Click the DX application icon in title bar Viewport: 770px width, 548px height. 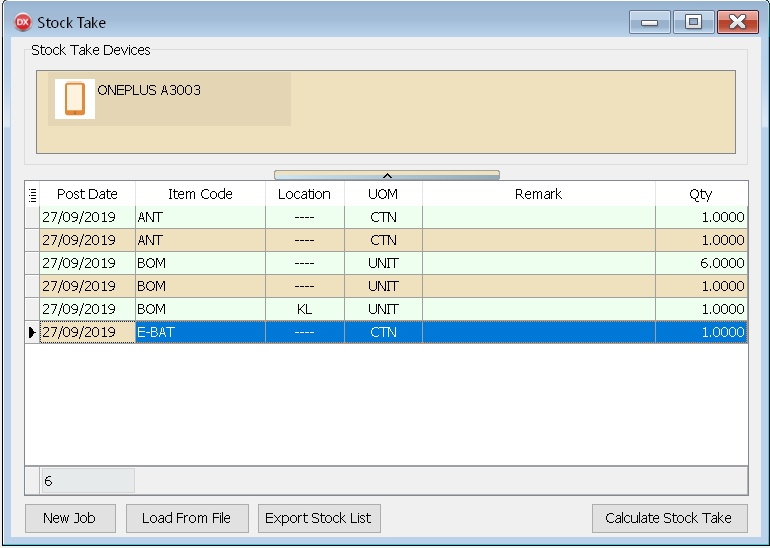22,22
